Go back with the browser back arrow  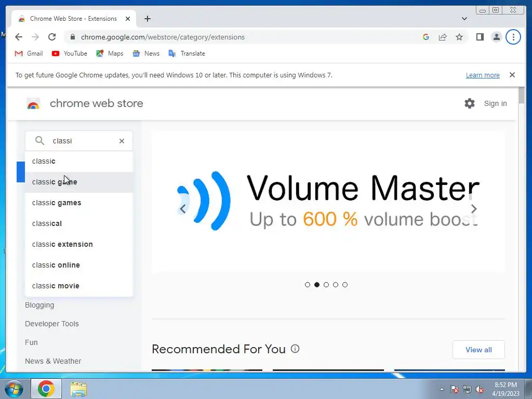[x=19, y=37]
